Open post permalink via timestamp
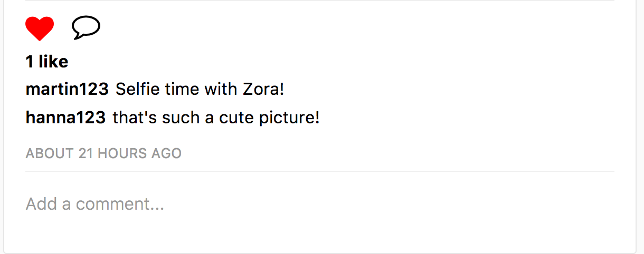The image size is (644, 254). 103,153
